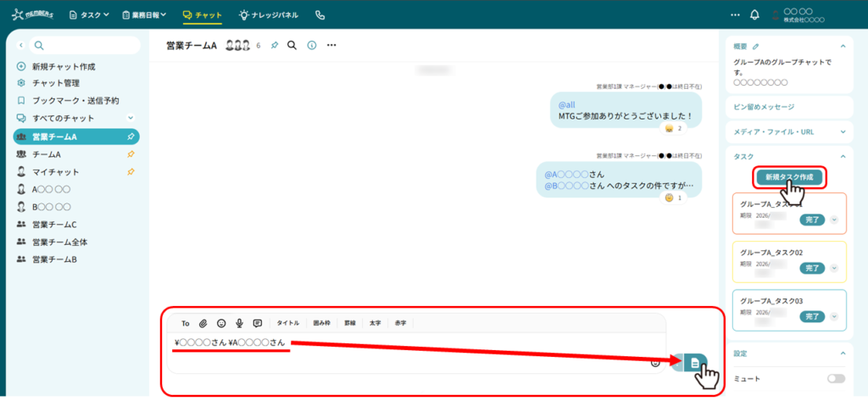Open the 業務日報 dropdown menu
The height and width of the screenshot is (401, 868).
144,15
